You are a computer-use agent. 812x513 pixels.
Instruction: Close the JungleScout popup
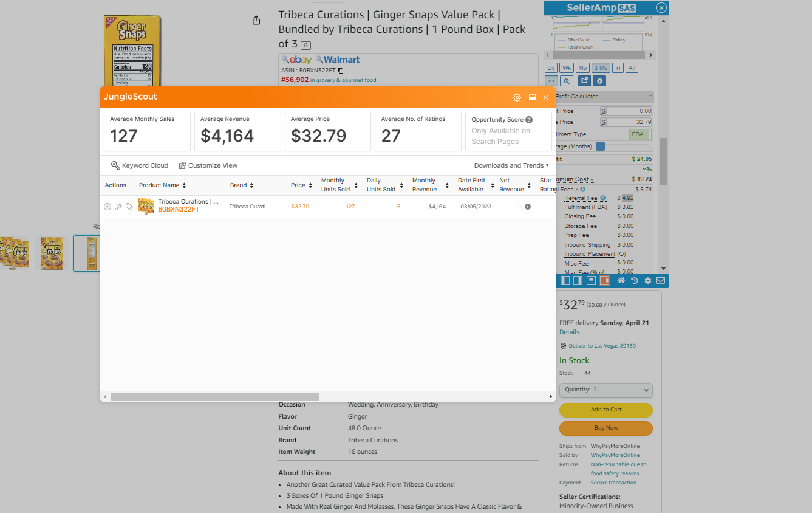(x=545, y=97)
